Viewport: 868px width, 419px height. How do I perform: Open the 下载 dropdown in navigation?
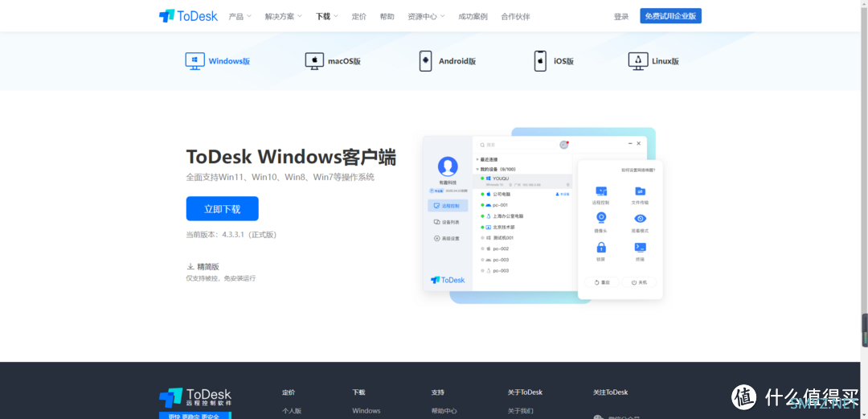coord(327,17)
